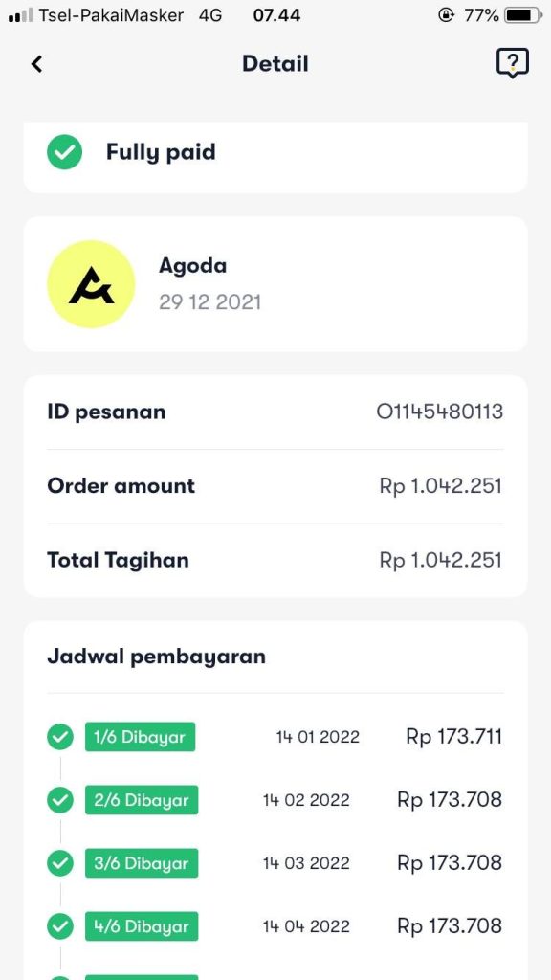Open the help question mark icon
Screen dimensions: 551x980
(x=513, y=63)
